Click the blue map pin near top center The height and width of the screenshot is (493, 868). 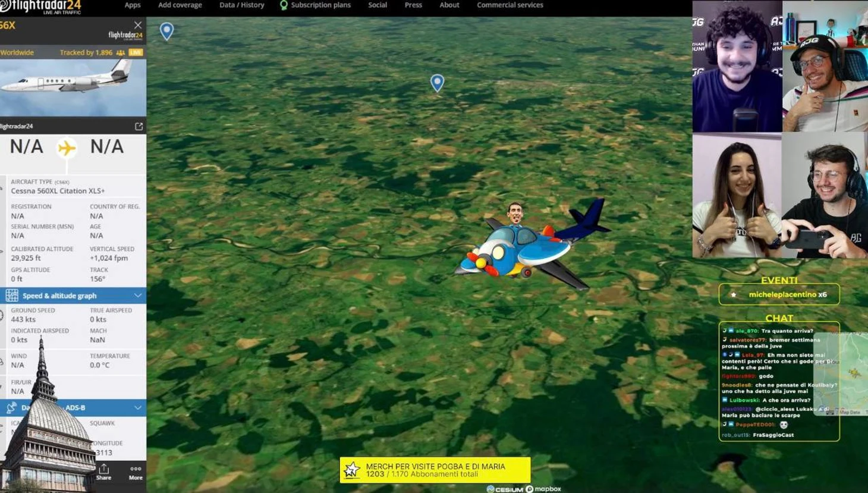pos(437,83)
